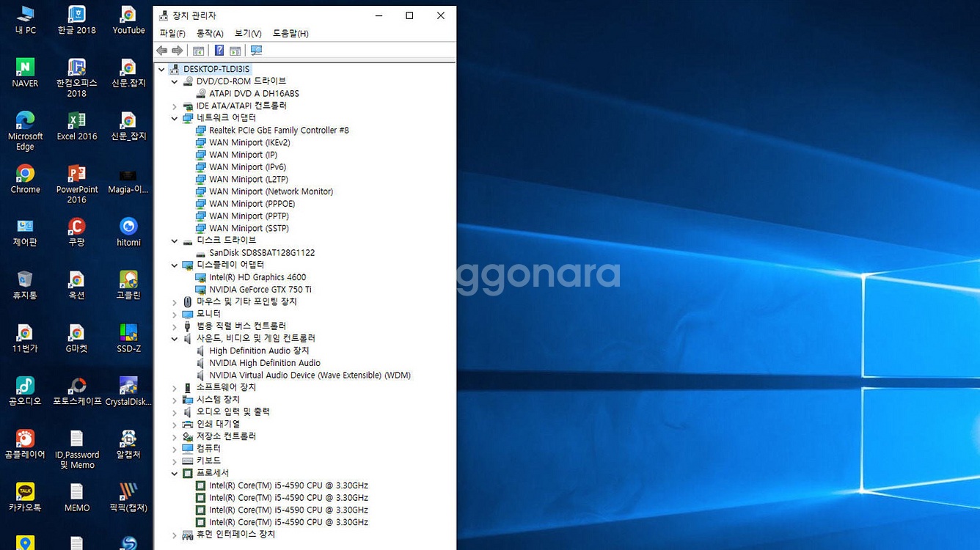
Task: Open the YouTube desktop shortcut
Action: (x=128, y=20)
